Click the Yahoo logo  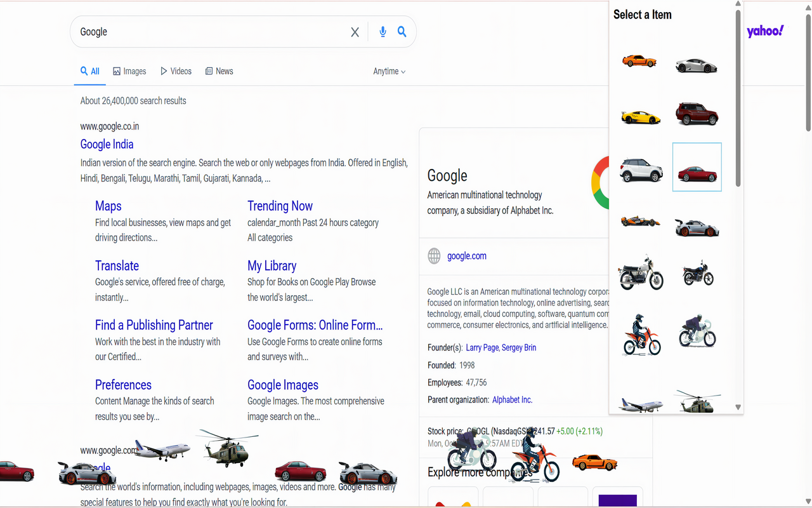tap(765, 31)
